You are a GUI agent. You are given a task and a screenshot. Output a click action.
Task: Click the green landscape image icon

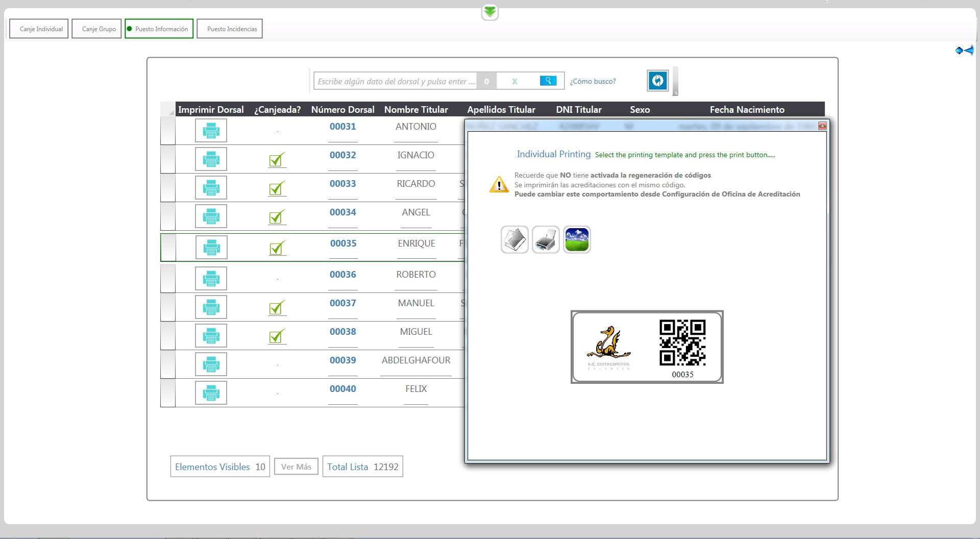[x=577, y=239]
